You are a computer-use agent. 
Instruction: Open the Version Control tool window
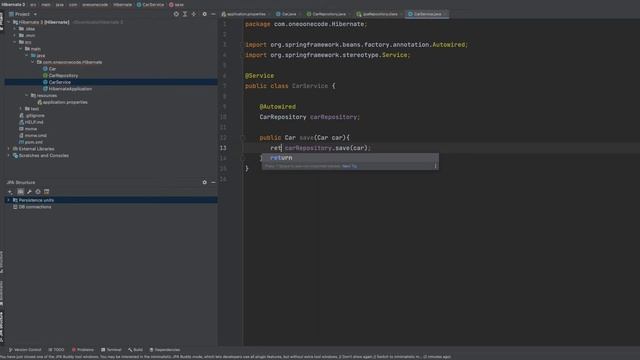[25, 350]
